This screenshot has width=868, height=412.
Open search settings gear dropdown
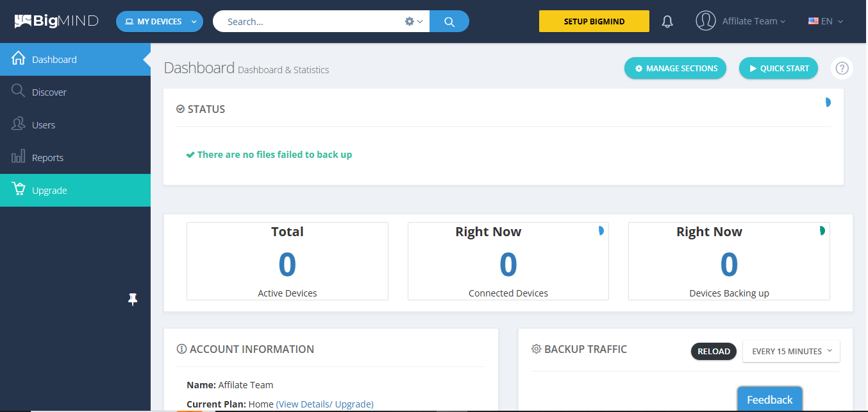pyautogui.click(x=413, y=21)
